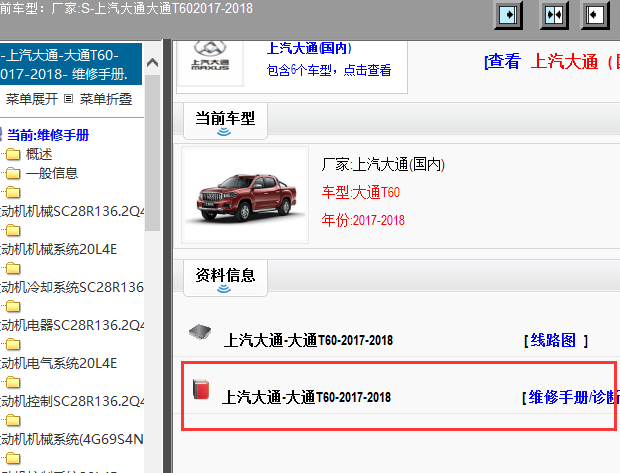This screenshot has width=620, height=473.
Task: Click folder icon above 发动机机械系统(4G69S4N
Action: tap(13, 420)
